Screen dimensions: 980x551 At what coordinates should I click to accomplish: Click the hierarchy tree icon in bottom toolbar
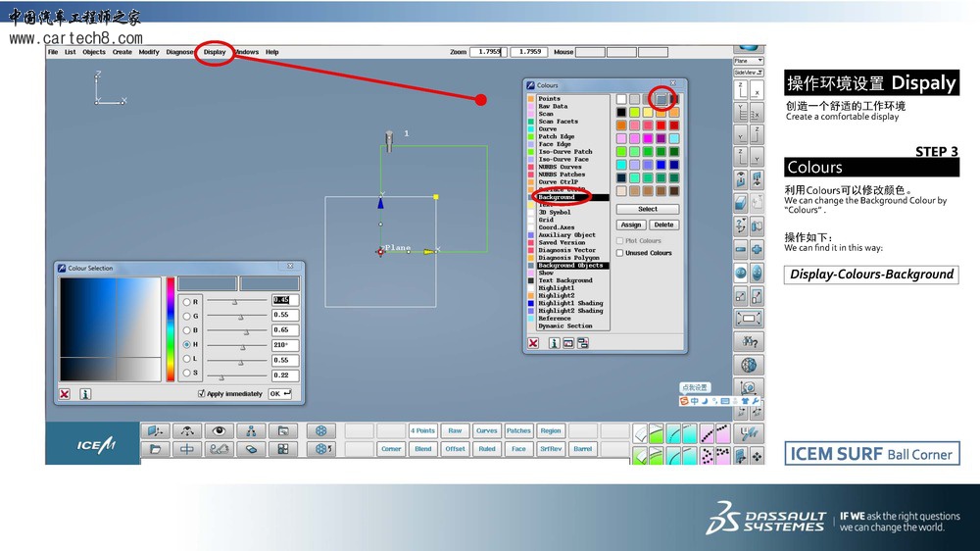pos(251,430)
